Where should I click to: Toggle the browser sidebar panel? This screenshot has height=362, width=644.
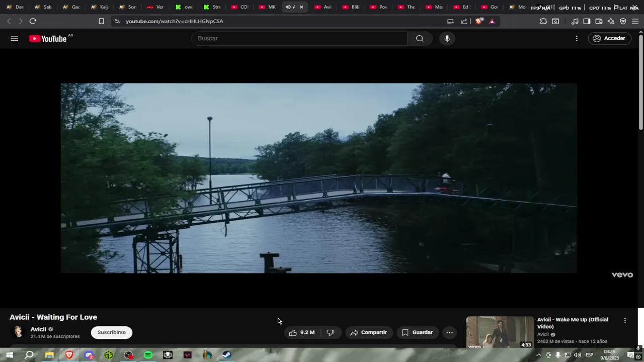(587, 21)
